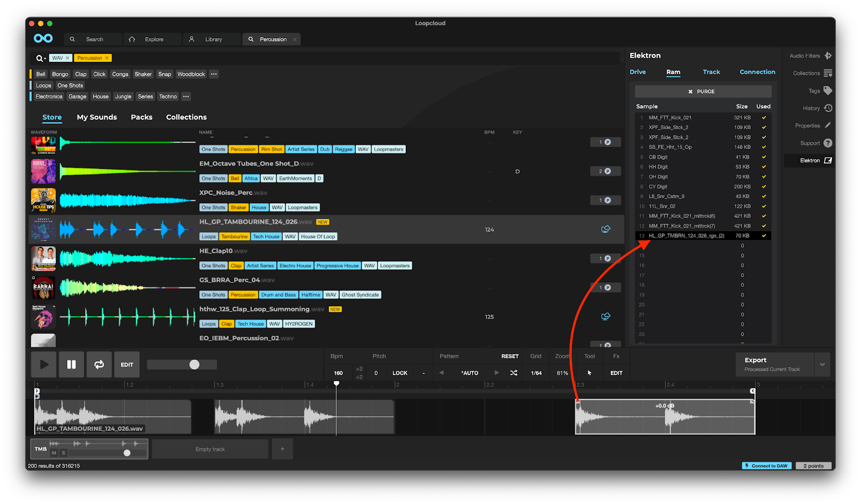Toggle the waveform EDIT mode button
This screenshot has height=504, width=861.
[x=127, y=365]
